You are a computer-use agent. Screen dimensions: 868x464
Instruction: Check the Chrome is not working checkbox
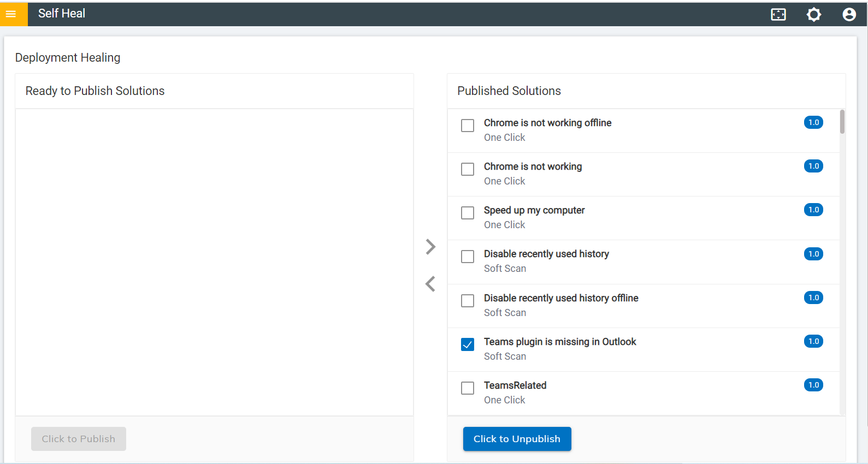pos(468,169)
